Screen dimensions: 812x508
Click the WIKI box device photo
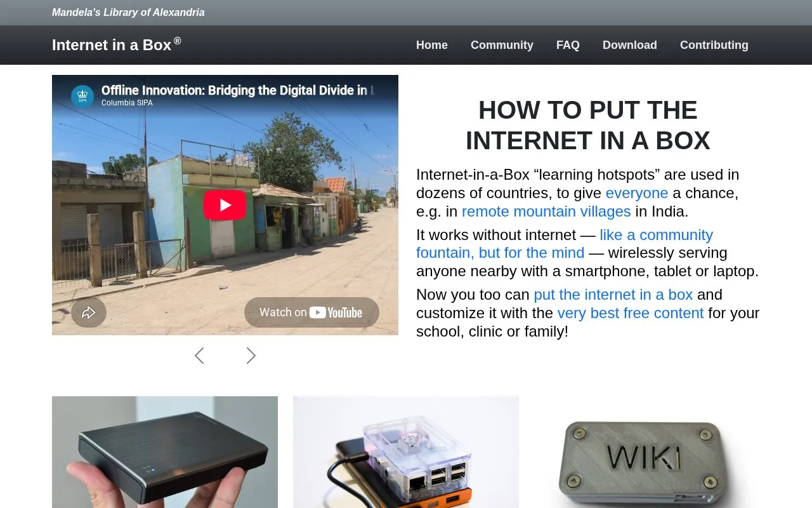click(x=647, y=452)
